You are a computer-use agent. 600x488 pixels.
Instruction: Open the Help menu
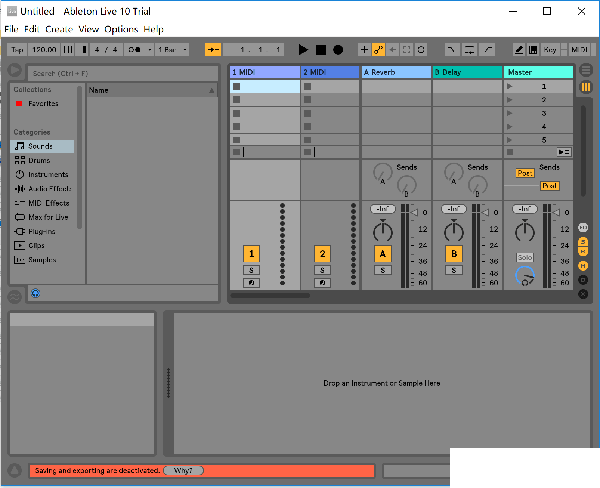tap(153, 29)
